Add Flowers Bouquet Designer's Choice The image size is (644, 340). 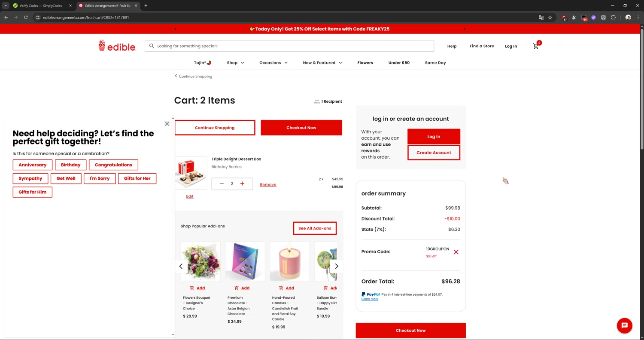coord(197,288)
